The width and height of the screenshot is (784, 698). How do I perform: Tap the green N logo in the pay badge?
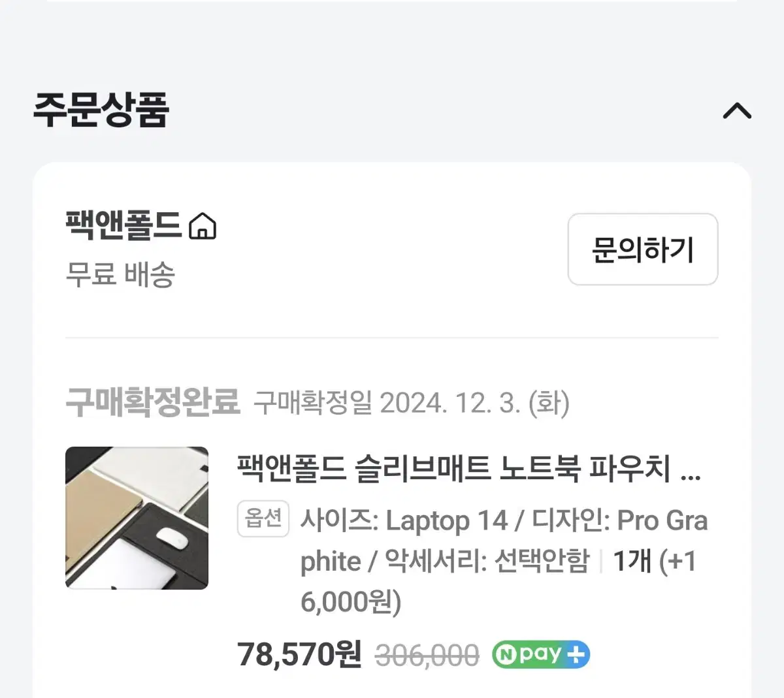pos(505,655)
